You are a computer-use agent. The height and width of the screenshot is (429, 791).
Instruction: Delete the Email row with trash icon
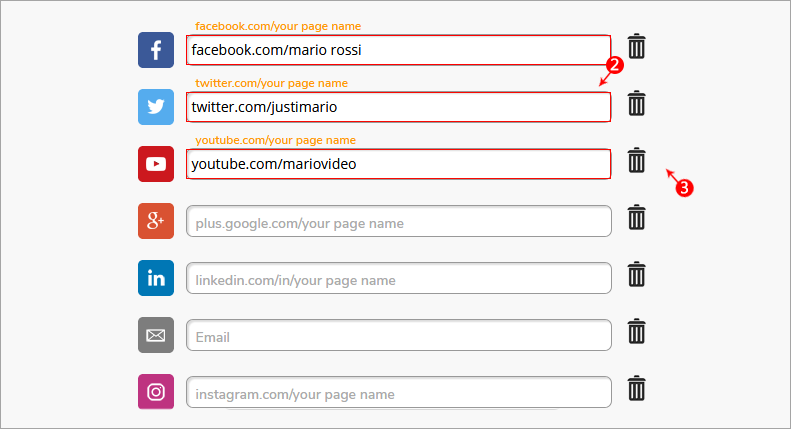tap(637, 332)
